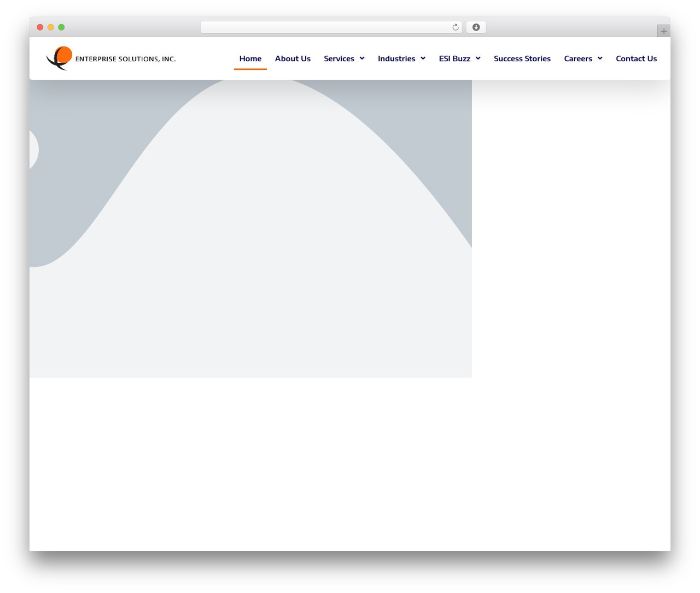Open the About Us page
The width and height of the screenshot is (700, 593).
click(293, 59)
